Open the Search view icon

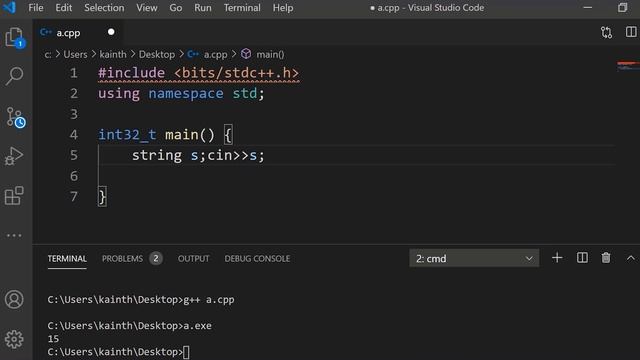pos(14,76)
